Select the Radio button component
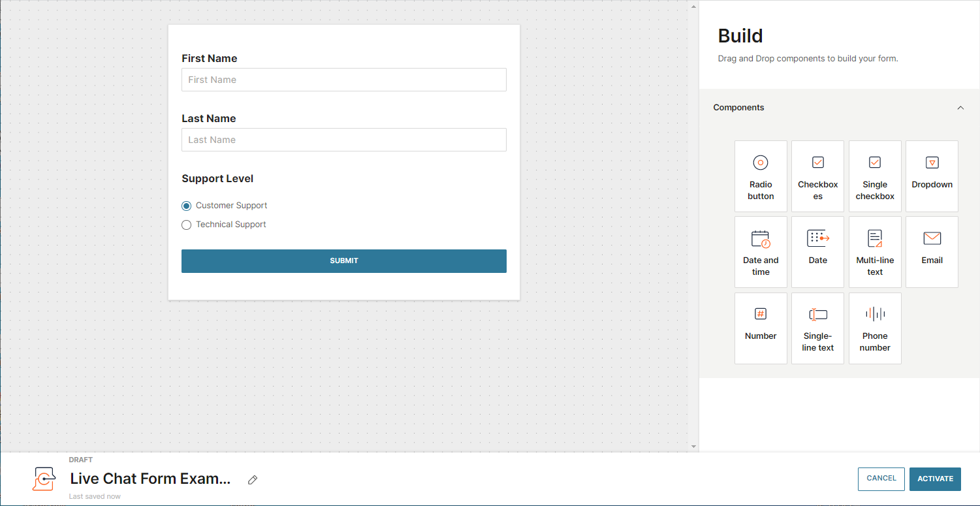 click(x=761, y=176)
